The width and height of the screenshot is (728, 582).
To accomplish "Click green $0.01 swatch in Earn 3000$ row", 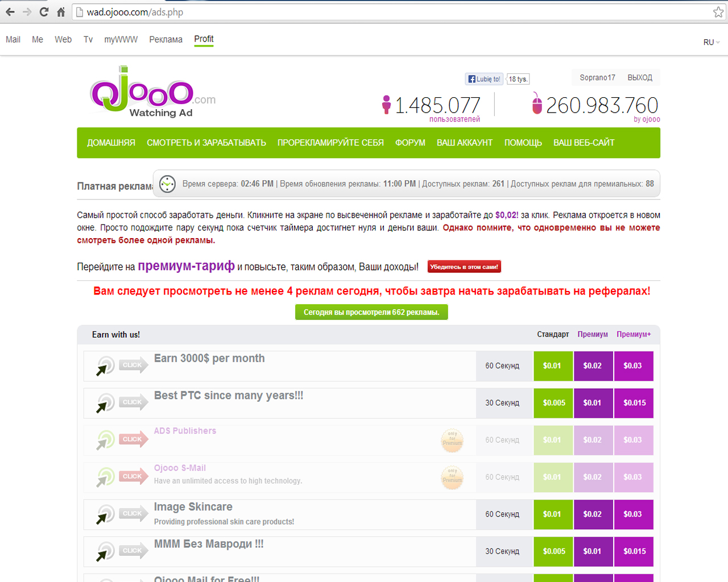I will 553,366.
